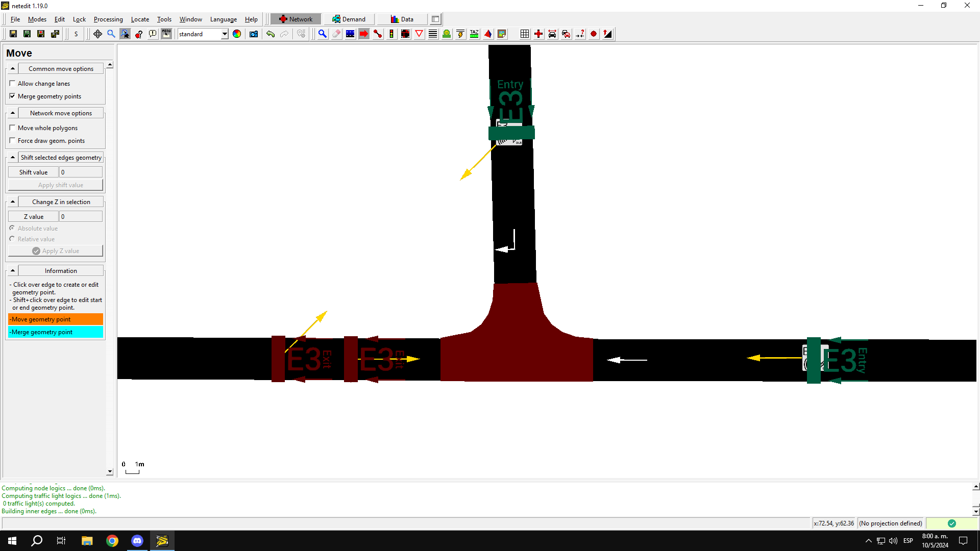The height and width of the screenshot is (551, 980).
Task: Open the standard coloring scheme dropdown
Action: point(225,34)
